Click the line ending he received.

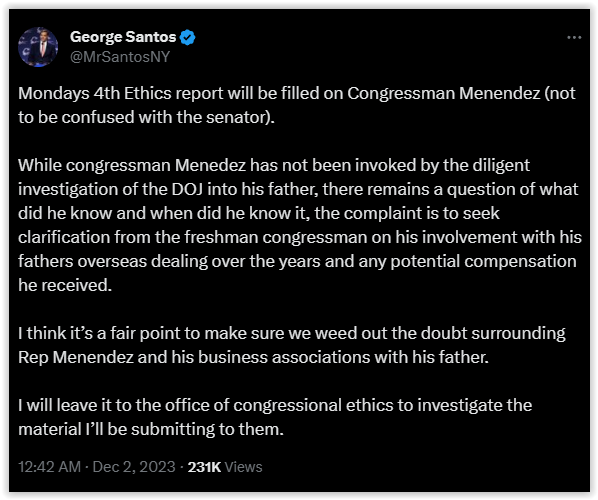point(65,285)
